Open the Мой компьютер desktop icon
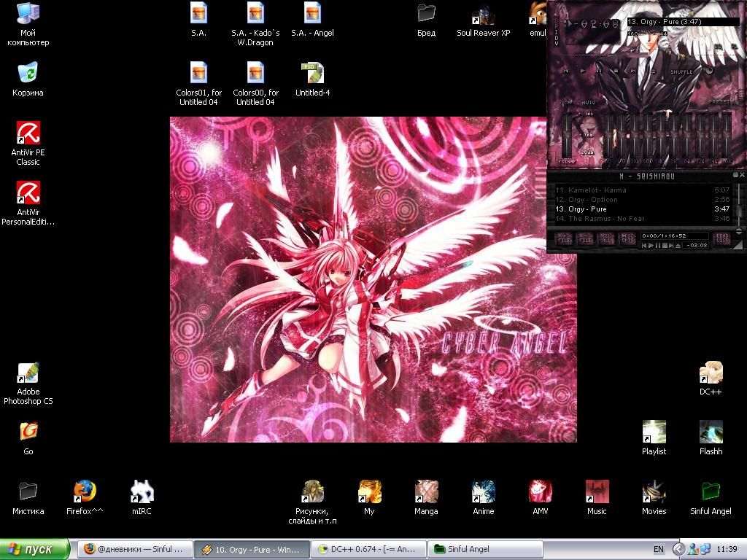Image resolution: width=747 pixels, height=560 pixels. pos(28,24)
